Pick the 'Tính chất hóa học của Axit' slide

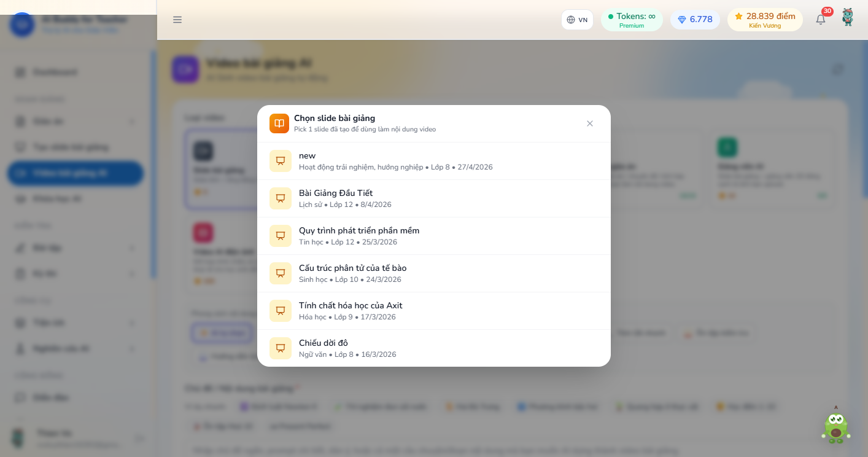(x=434, y=311)
